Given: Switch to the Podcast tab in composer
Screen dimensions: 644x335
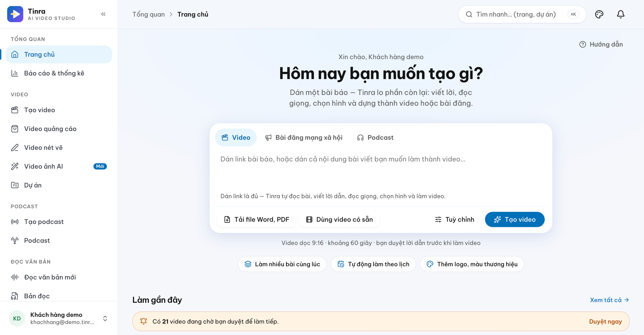Looking at the screenshot, I should pyautogui.click(x=375, y=137).
